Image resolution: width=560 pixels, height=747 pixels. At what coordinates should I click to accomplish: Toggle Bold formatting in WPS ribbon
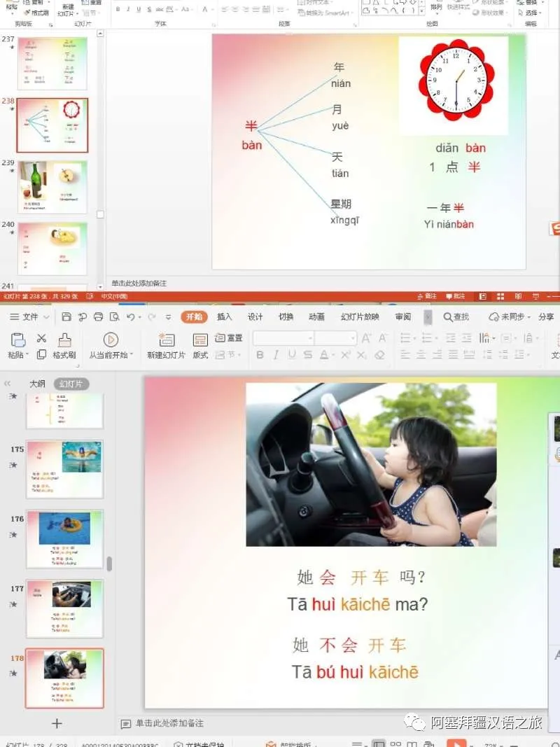pos(260,355)
